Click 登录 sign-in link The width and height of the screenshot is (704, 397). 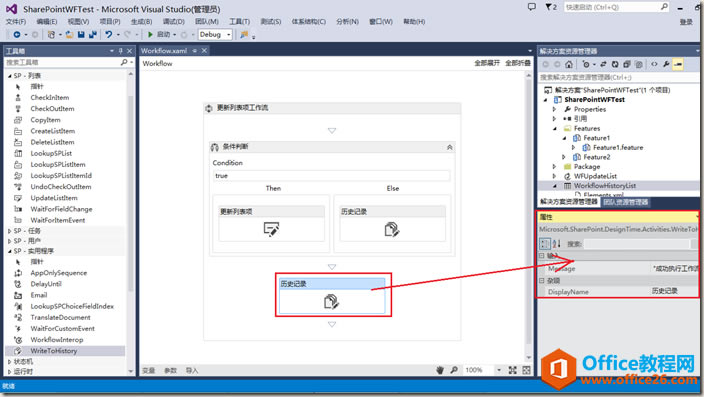(x=686, y=22)
